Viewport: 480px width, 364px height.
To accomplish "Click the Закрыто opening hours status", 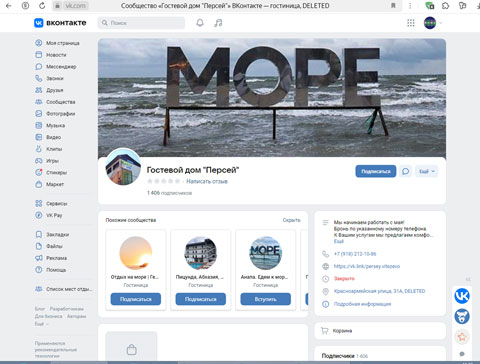I will [x=344, y=279].
